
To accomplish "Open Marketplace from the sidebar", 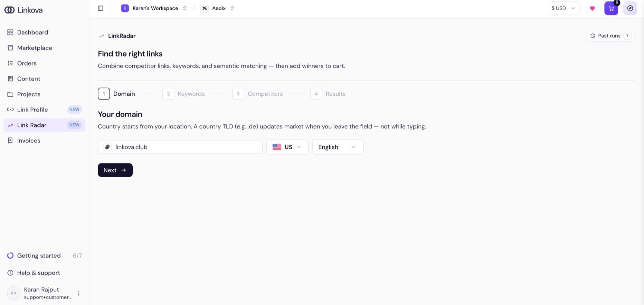I will (x=44, y=48).
